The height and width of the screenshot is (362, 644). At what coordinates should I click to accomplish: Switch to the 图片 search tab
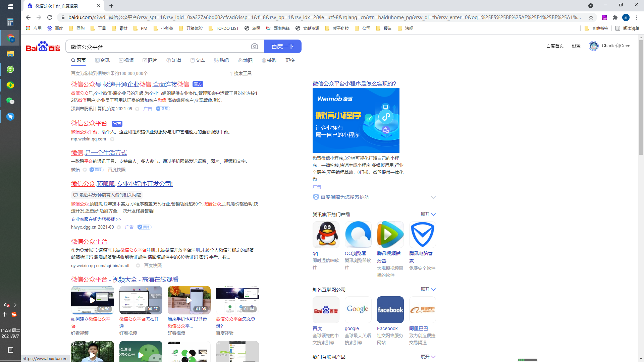click(150, 60)
